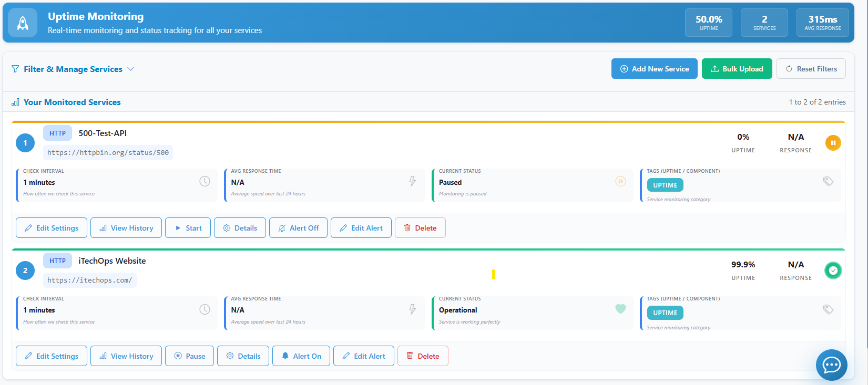Open View History for 500-Test-API
Viewport: 868px width, 385px height.
(x=126, y=228)
